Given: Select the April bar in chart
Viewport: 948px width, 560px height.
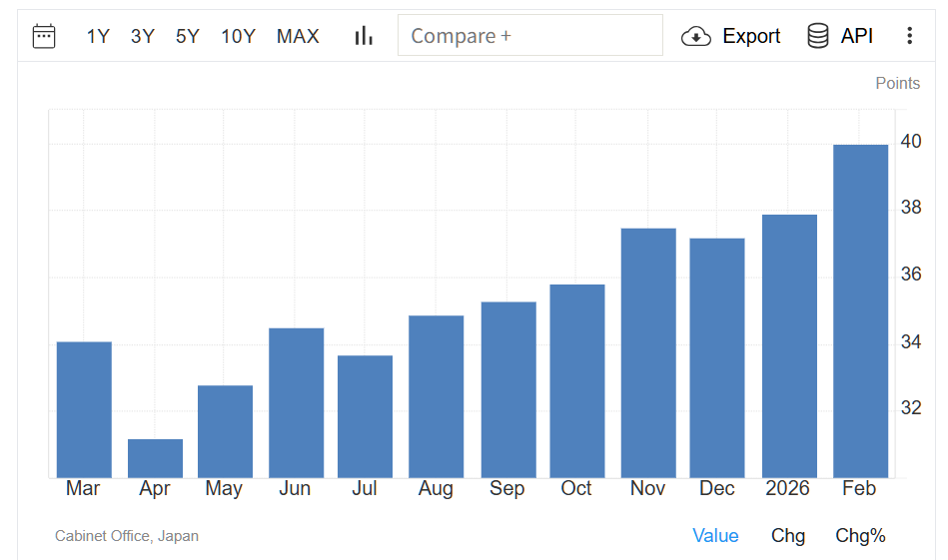Looking at the screenshot, I should pos(155,458).
